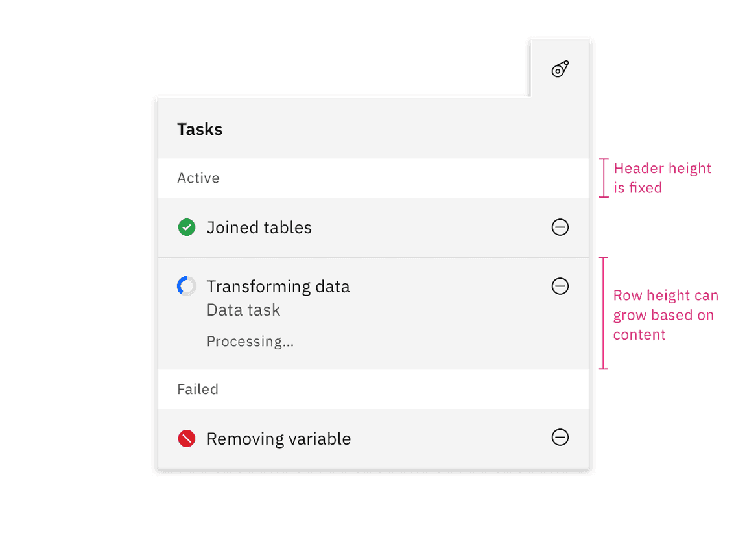Toggle visibility of the Active section
The height and width of the screenshot is (560, 747).
click(x=198, y=178)
